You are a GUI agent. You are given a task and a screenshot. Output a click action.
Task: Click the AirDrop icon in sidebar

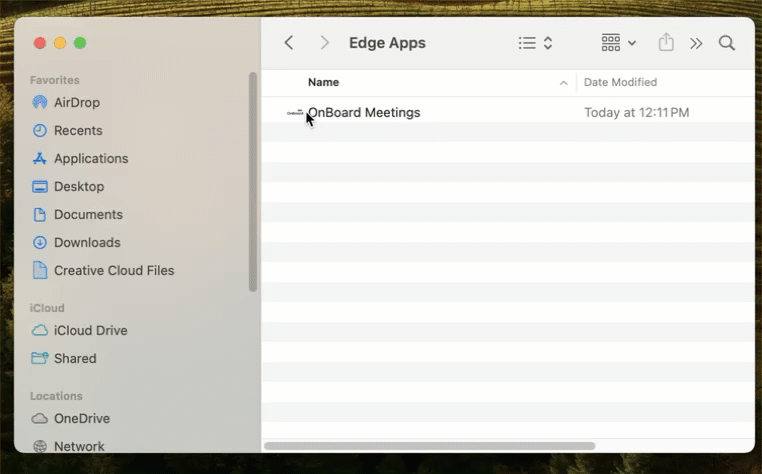click(x=40, y=102)
